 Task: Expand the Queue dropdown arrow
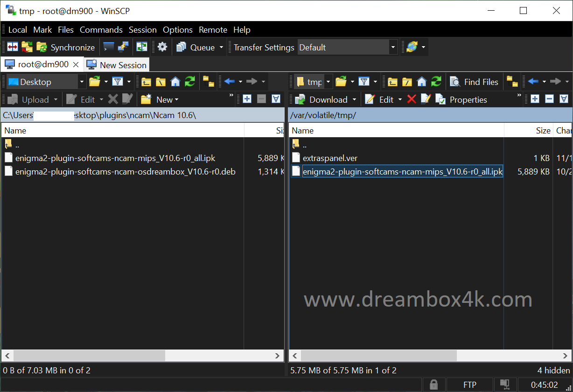pos(221,47)
